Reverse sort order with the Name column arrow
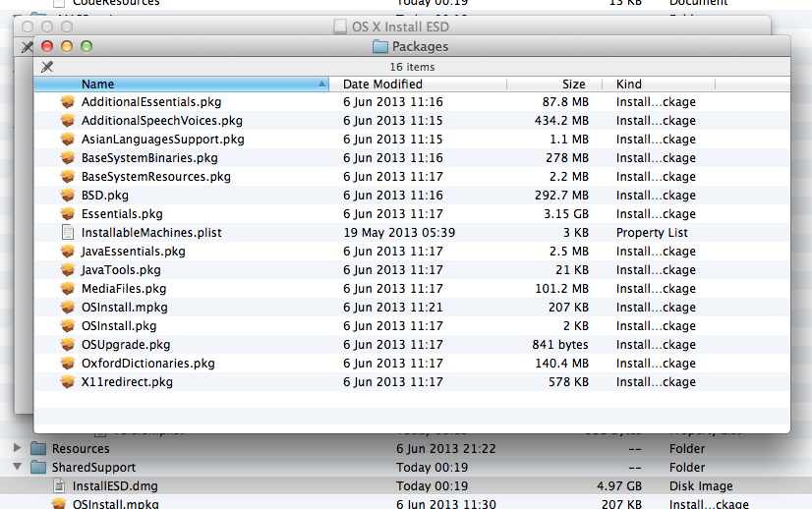 (321, 84)
